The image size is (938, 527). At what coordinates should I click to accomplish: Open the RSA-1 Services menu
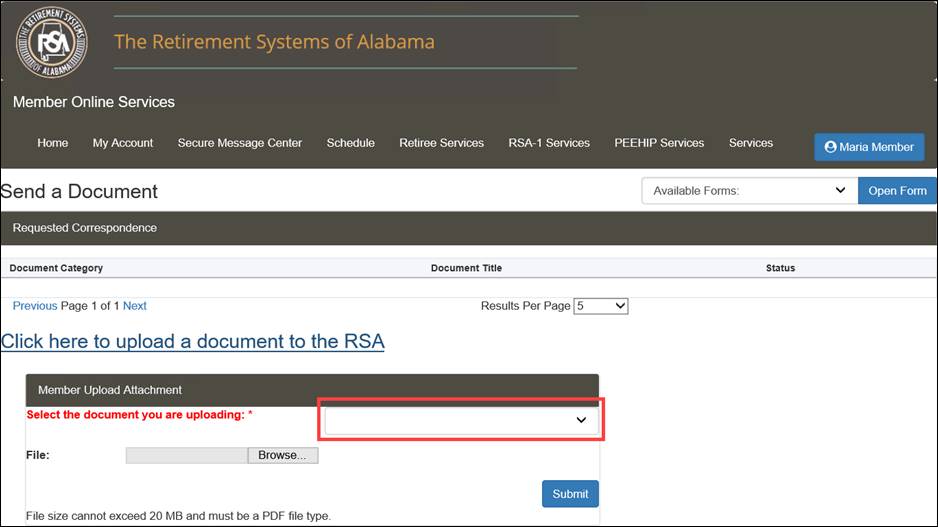point(549,143)
